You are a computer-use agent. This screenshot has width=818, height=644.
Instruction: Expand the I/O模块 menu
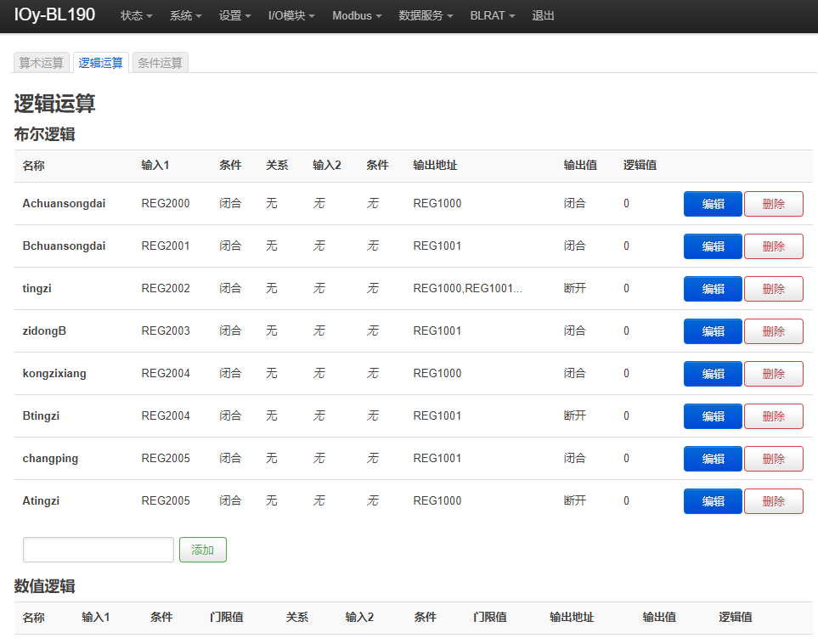[x=291, y=15]
